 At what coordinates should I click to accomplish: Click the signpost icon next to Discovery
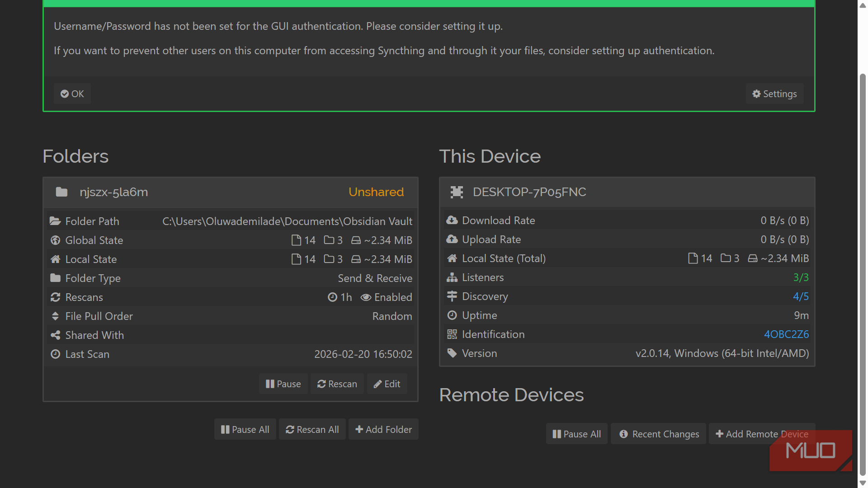[452, 296]
